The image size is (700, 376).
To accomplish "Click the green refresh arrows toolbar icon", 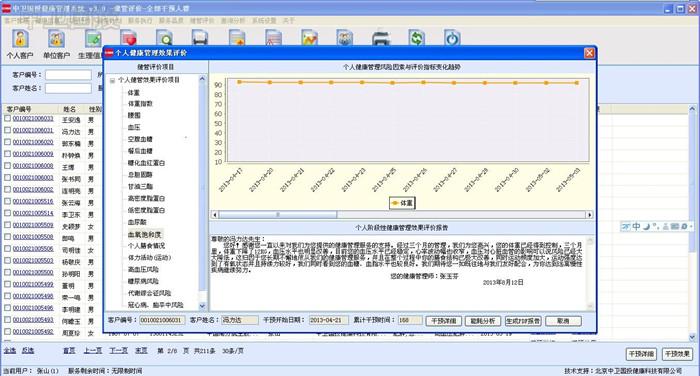I will tap(416, 38).
